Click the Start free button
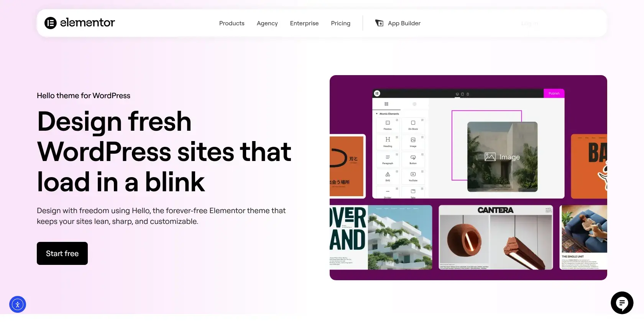Screen dimensions: 644x322 [x=62, y=253]
